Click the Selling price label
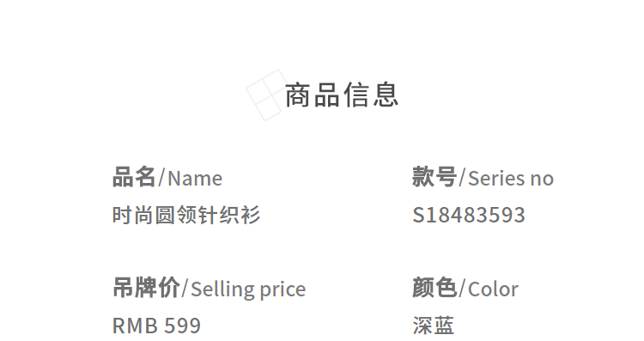The width and height of the screenshot is (644, 341). pos(248,289)
